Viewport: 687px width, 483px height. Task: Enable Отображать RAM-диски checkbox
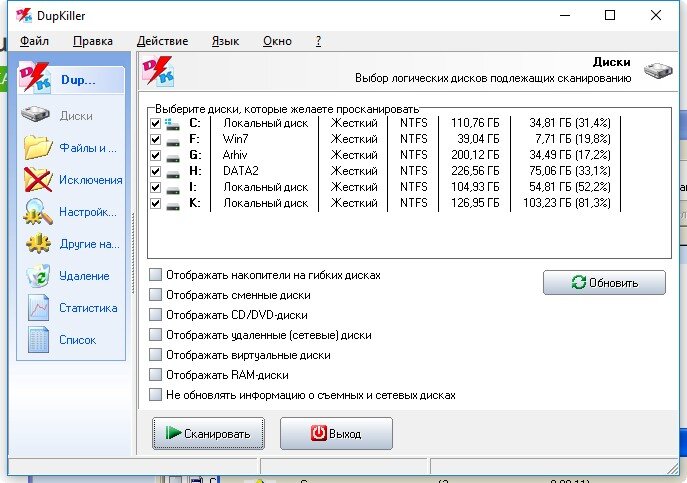click(x=155, y=375)
